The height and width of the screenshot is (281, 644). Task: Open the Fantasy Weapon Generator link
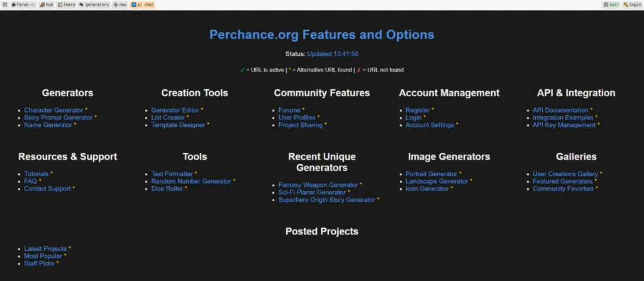(x=318, y=185)
